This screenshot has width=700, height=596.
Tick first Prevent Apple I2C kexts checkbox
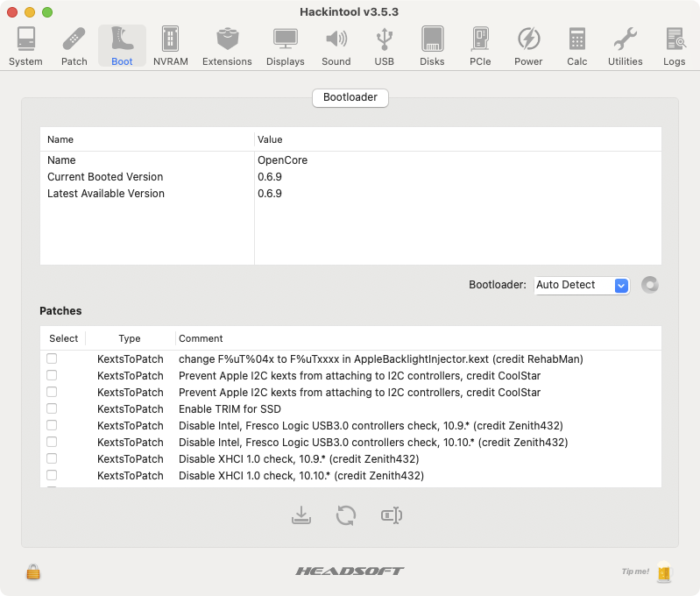(52, 375)
